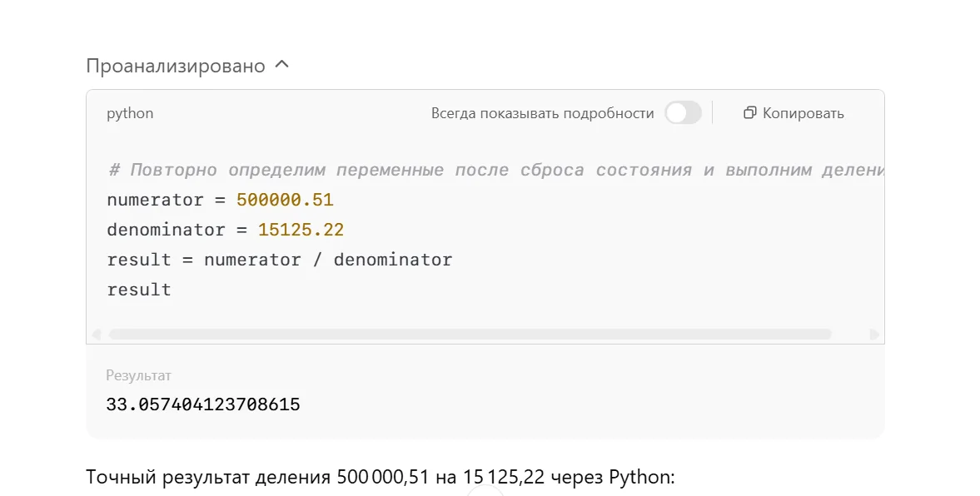Copy code with the Копировать button
980x496 pixels.
click(x=793, y=113)
